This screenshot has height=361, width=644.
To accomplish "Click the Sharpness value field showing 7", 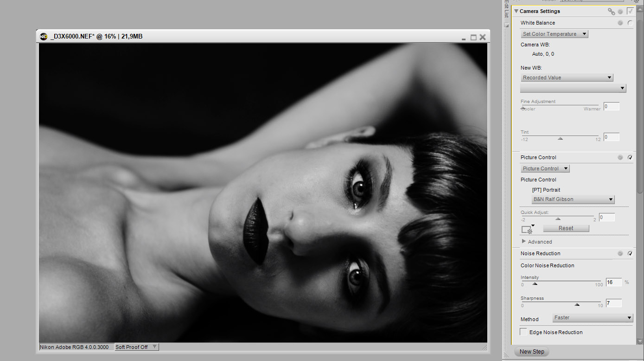I will pyautogui.click(x=614, y=303).
